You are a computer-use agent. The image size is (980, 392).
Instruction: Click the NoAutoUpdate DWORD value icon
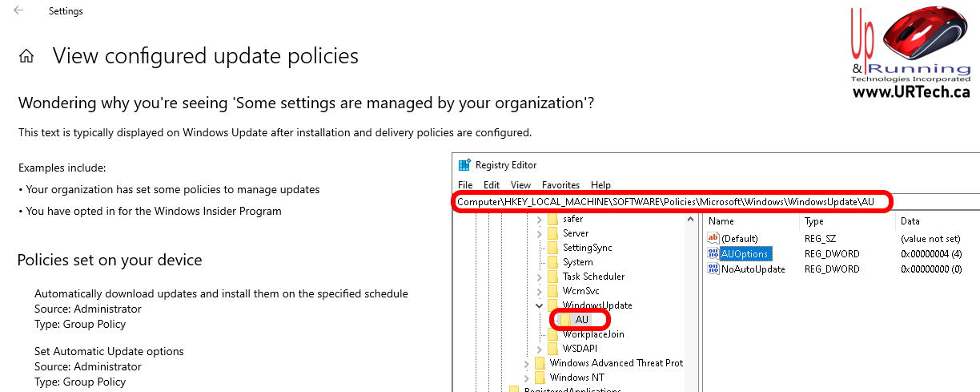(713, 269)
